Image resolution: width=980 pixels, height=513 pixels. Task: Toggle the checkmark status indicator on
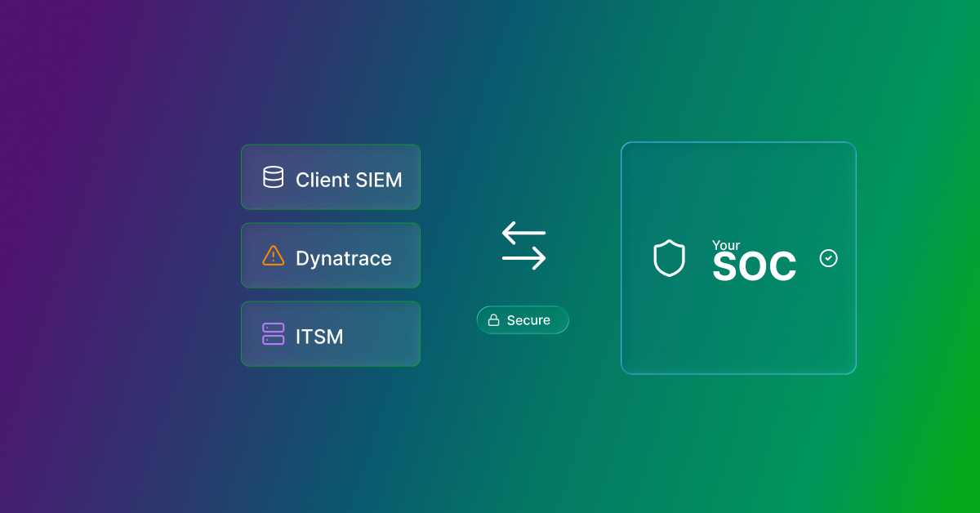[828, 258]
